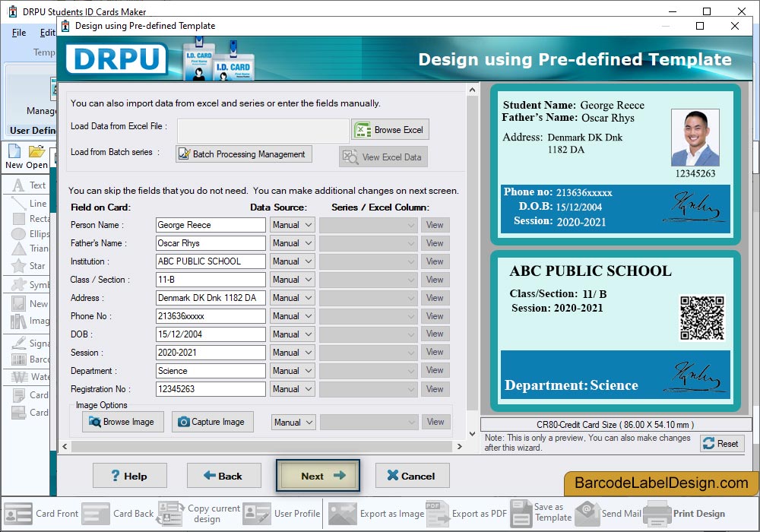
Task: Open Phone No data source dropdown
Action: click(x=293, y=316)
